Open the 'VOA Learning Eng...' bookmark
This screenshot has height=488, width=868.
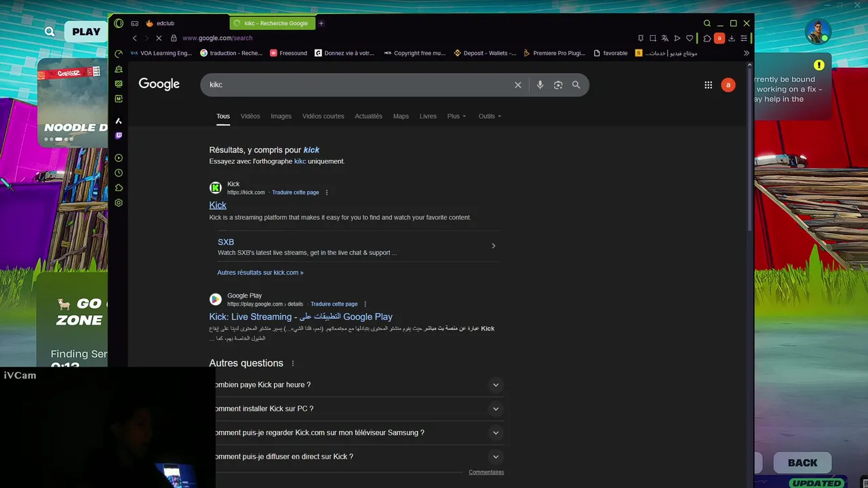161,53
